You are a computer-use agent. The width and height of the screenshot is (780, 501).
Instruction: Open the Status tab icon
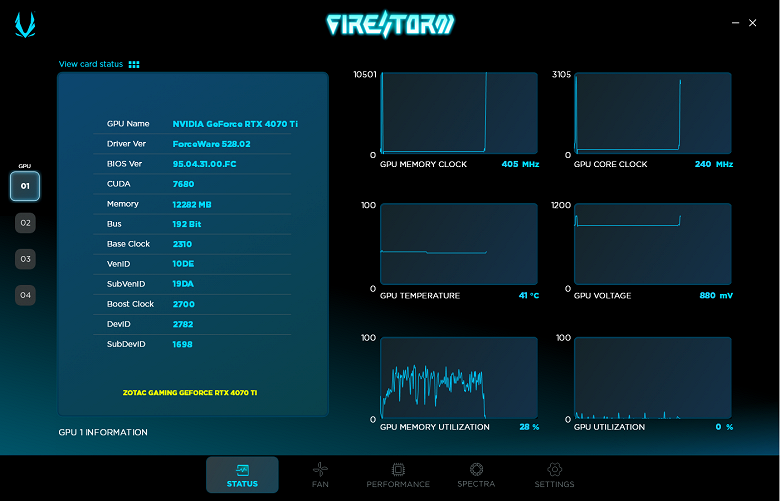pos(242,470)
